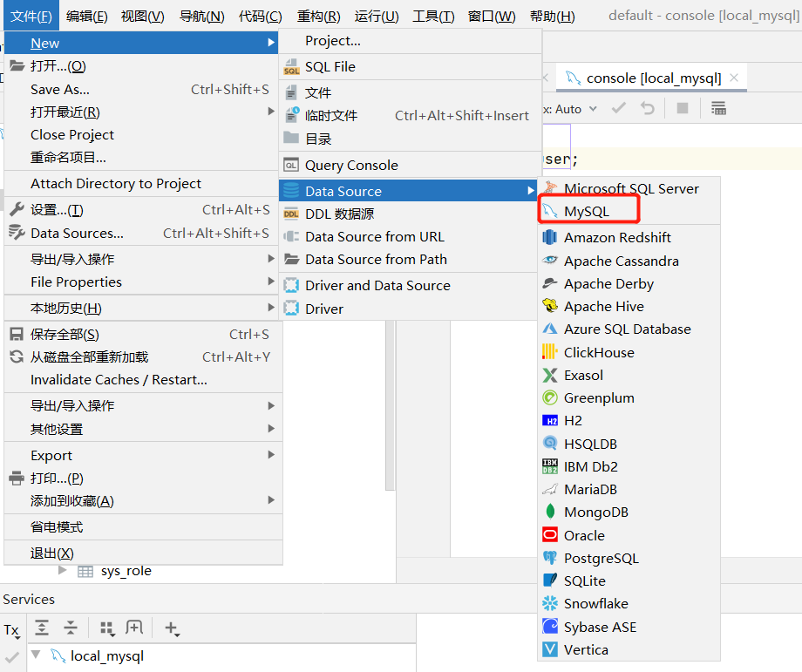
Task: Click Data Sources... menu entry
Action: [140, 234]
